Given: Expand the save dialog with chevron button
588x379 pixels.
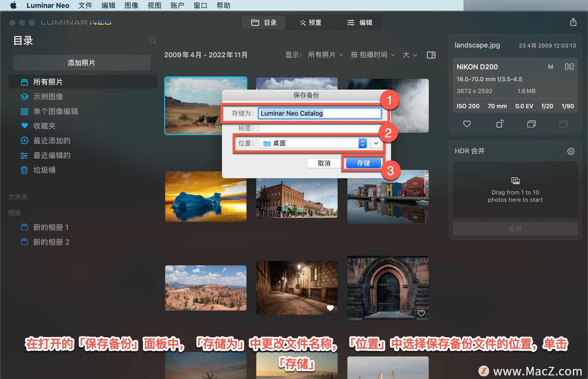Looking at the screenshot, I should [376, 143].
